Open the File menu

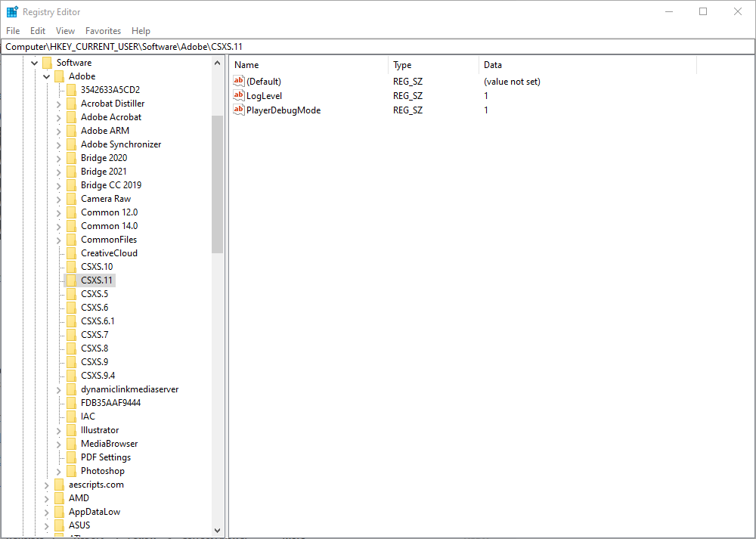[x=13, y=31]
